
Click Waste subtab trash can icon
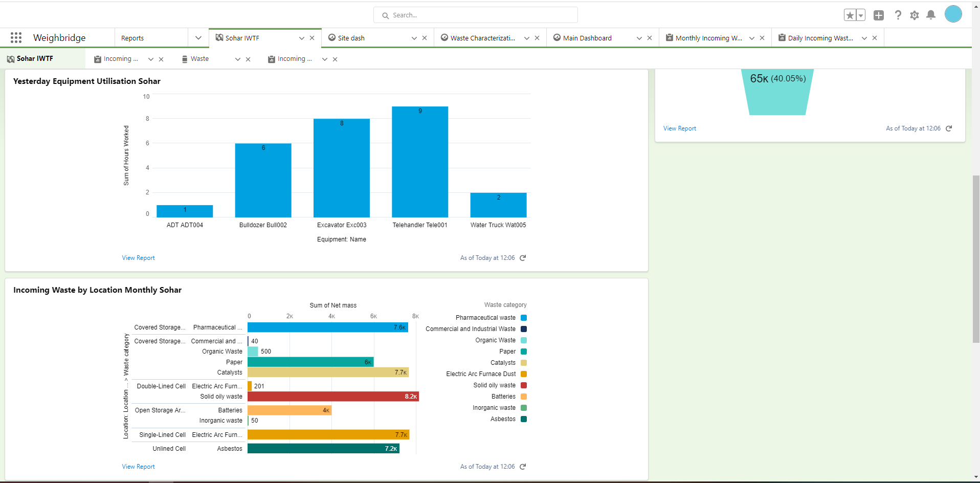click(185, 59)
